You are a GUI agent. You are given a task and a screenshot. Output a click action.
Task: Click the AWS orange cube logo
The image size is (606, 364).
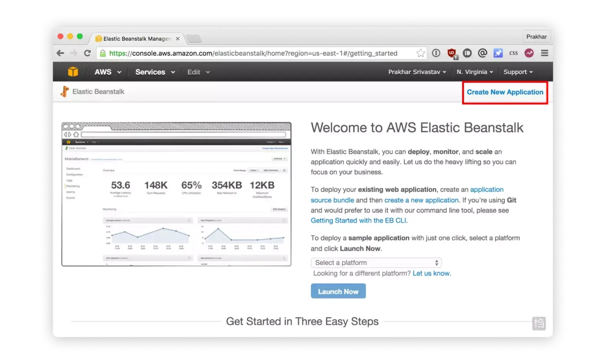click(73, 72)
